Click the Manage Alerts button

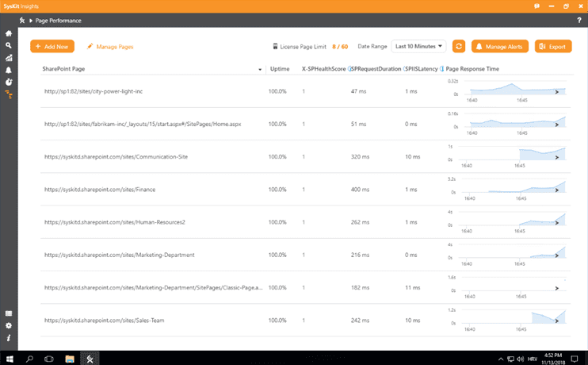coord(500,47)
